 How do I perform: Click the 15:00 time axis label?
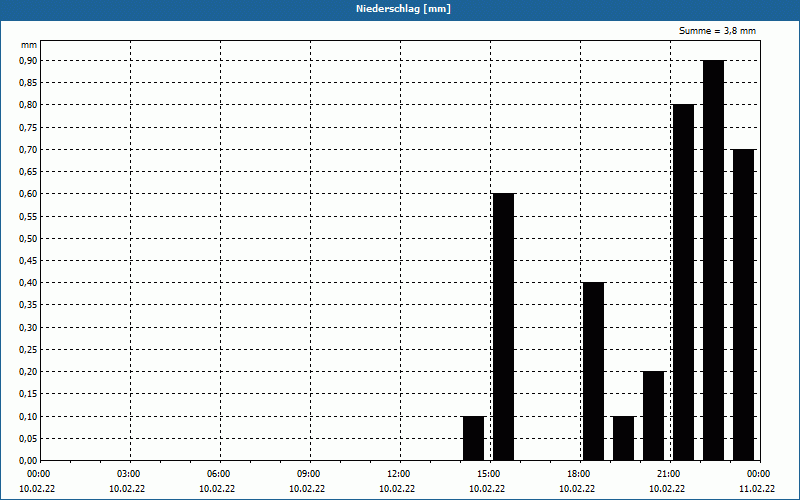click(490, 474)
